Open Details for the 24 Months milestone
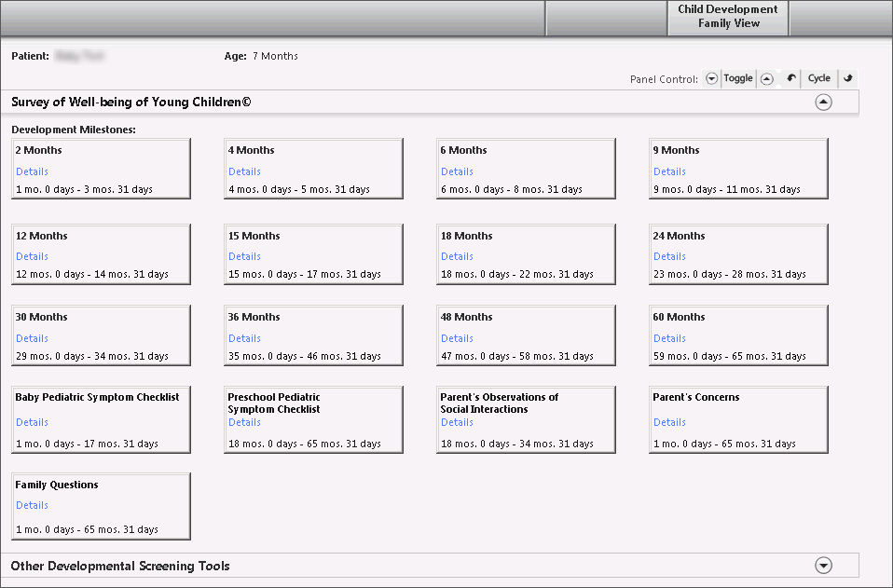 tap(669, 256)
